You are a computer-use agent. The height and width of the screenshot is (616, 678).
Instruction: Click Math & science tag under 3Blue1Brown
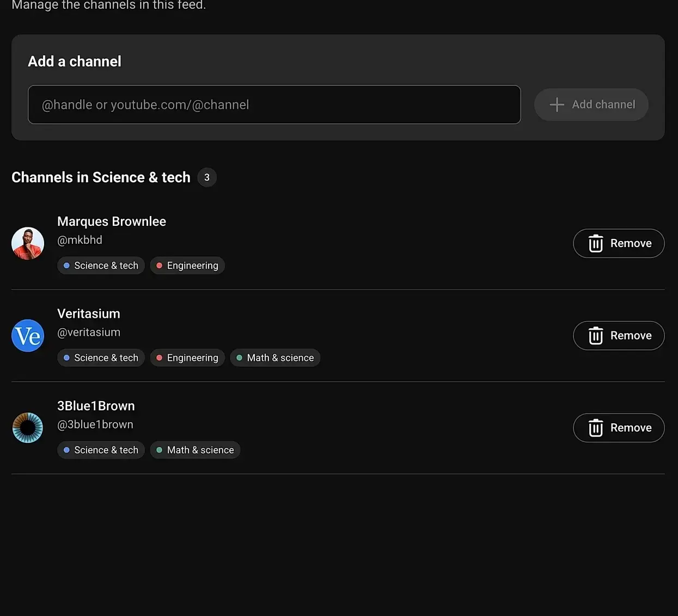pyautogui.click(x=195, y=450)
